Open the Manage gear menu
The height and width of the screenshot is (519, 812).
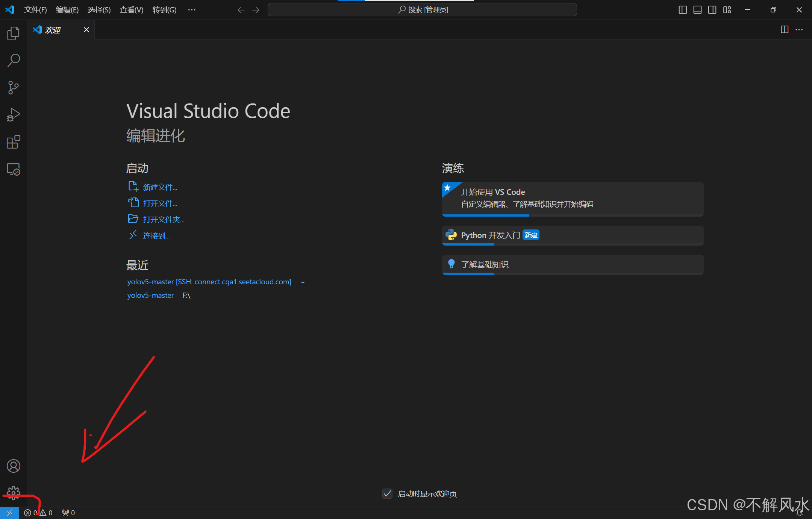(x=13, y=493)
